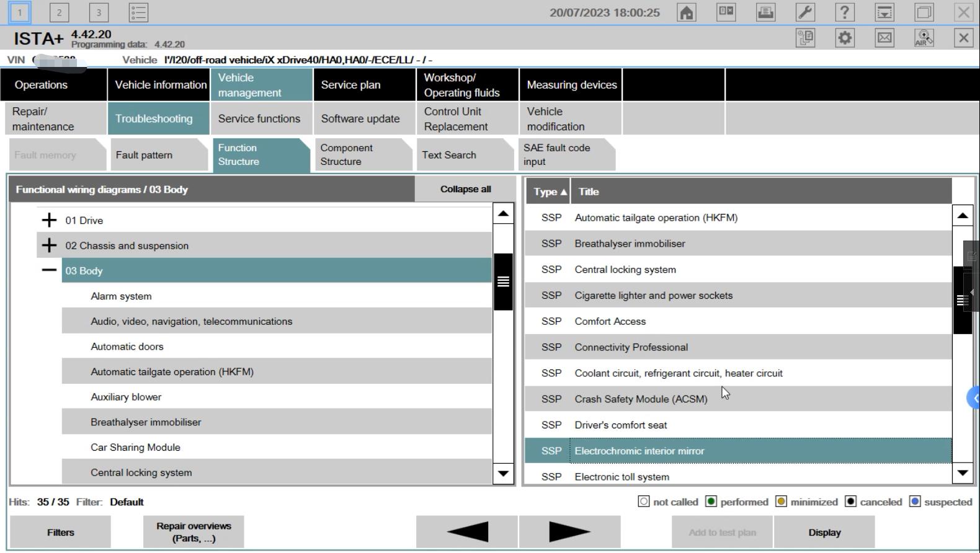Open Workshop/Operating fluids menu
The image size is (980, 553).
pos(467,85)
